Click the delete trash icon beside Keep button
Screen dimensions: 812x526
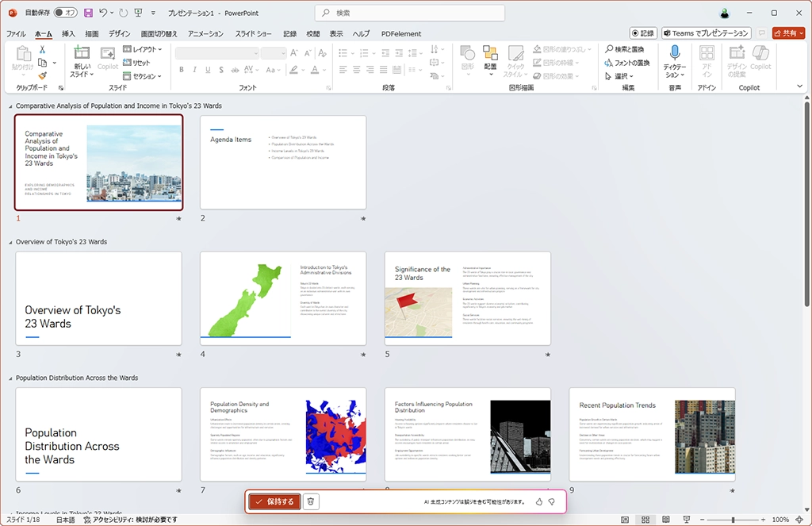pyautogui.click(x=311, y=501)
